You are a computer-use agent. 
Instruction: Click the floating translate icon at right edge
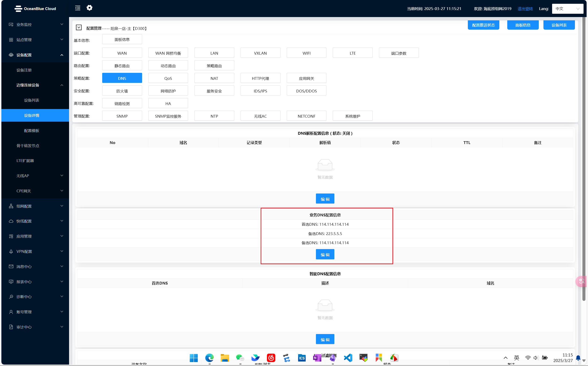tap(581, 281)
